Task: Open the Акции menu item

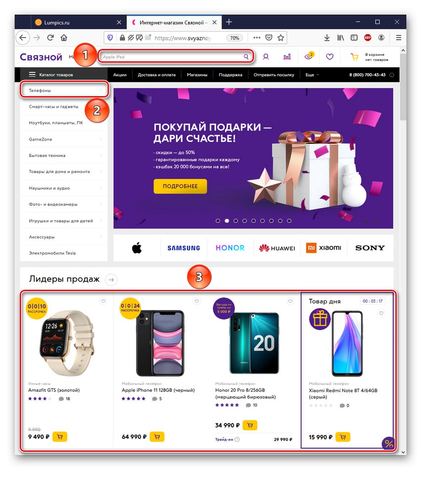Action: 120,75
